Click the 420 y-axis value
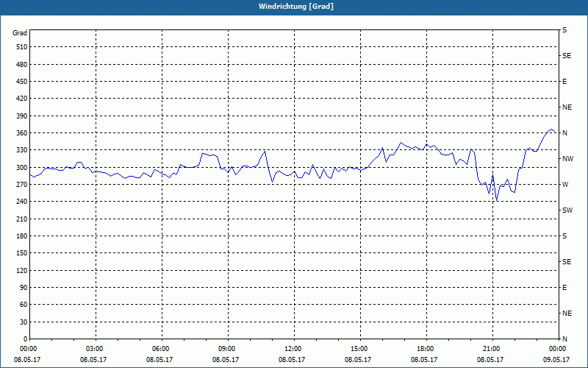588x368 pixels. (x=22, y=99)
